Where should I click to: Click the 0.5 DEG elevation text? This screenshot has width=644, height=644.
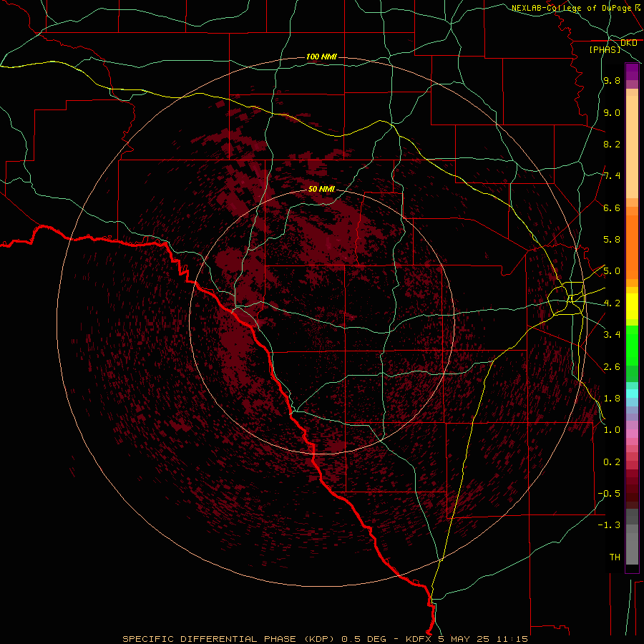click(364, 639)
